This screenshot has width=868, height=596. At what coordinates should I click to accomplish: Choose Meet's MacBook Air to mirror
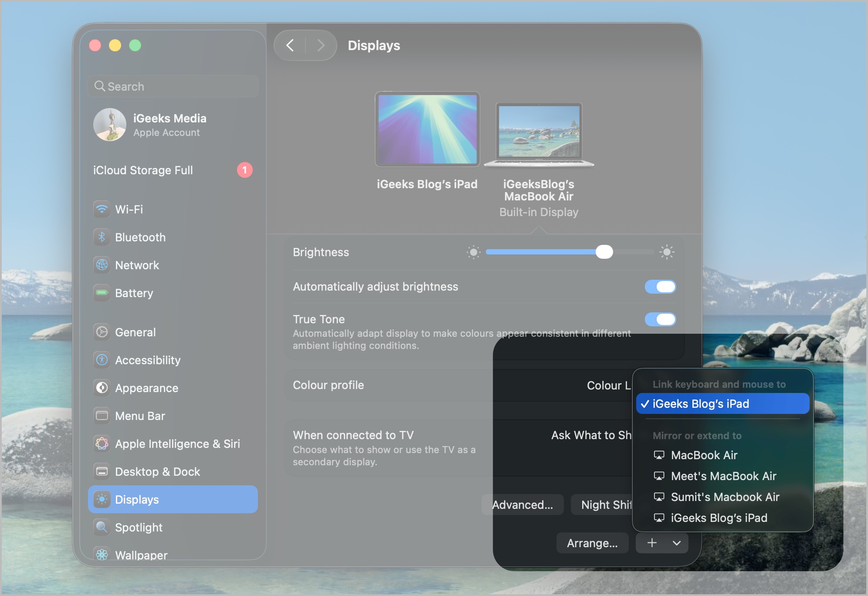click(723, 476)
